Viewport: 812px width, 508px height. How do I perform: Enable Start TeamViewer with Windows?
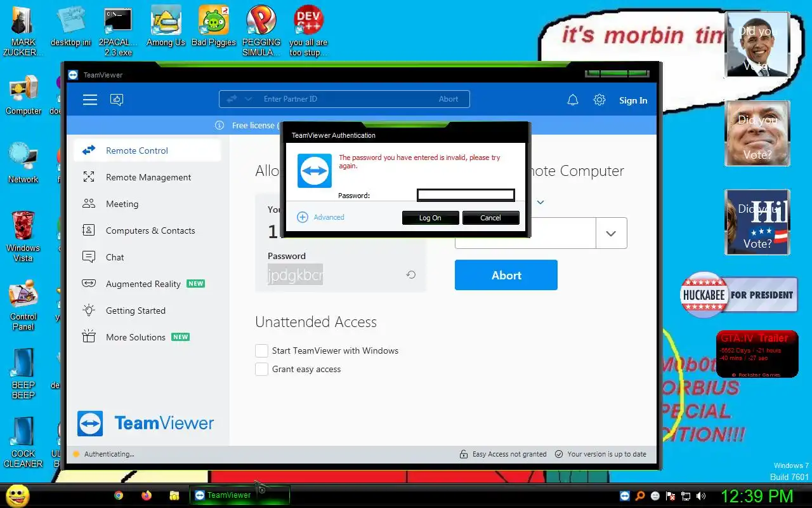[261, 351]
